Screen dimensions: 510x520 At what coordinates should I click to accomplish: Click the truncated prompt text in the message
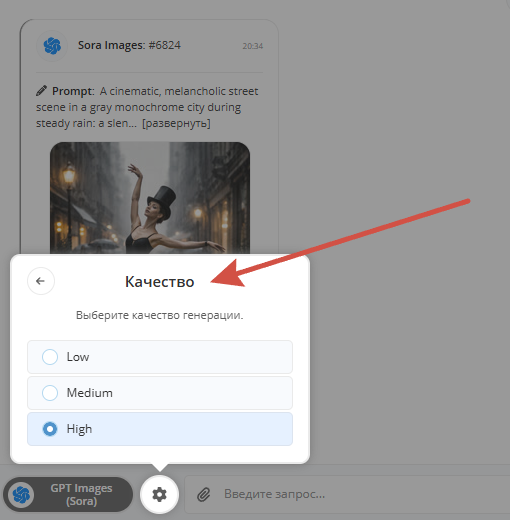[x=147, y=107]
